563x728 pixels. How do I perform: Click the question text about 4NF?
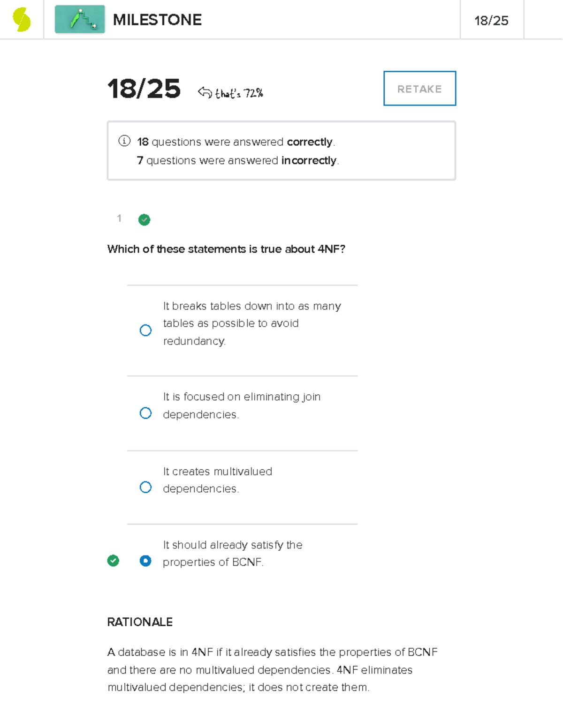(226, 249)
